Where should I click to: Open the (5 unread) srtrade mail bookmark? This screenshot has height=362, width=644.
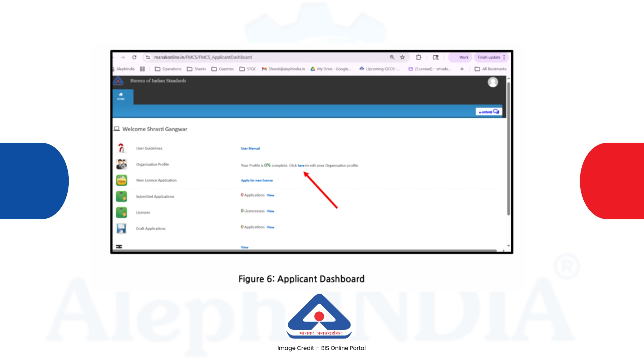[429, 69]
